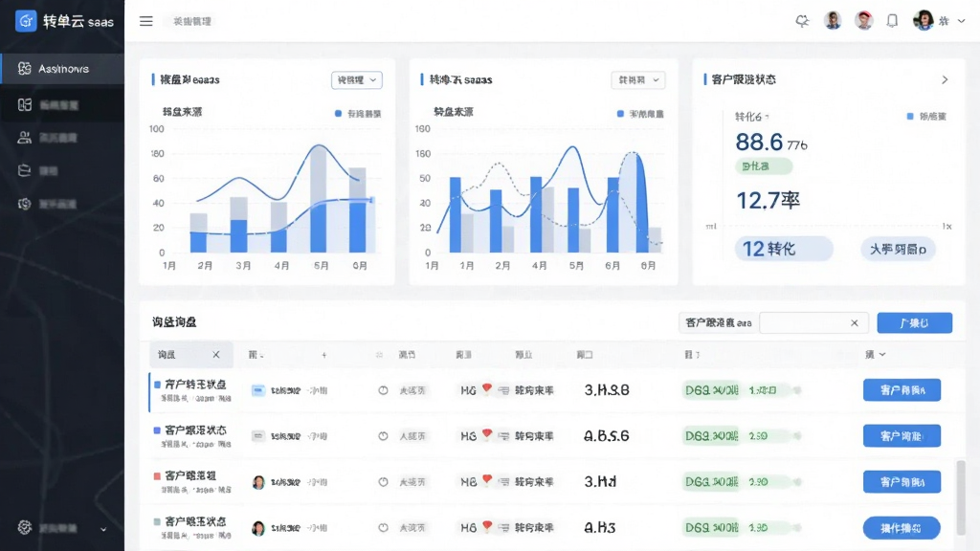Click the 转单云 saas logo icon
980x551 pixels.
26,21
